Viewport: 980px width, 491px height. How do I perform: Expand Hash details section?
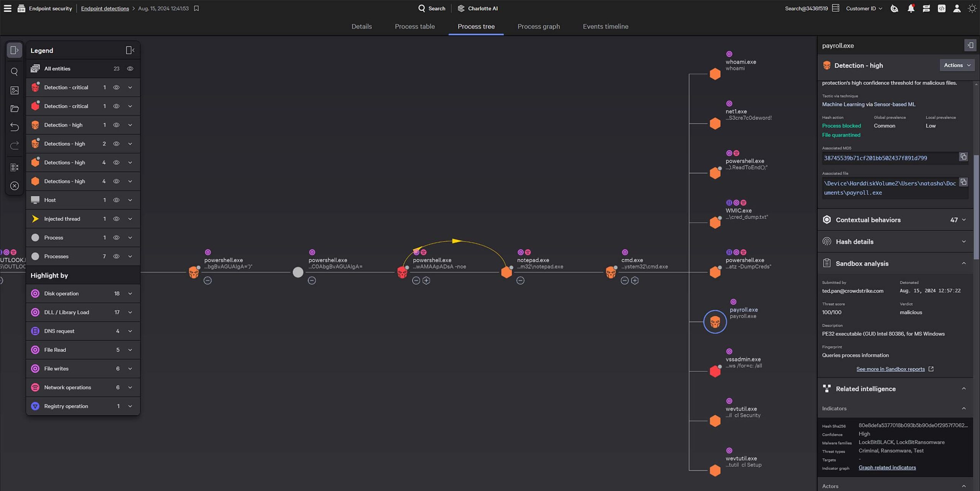pos(964,242)
